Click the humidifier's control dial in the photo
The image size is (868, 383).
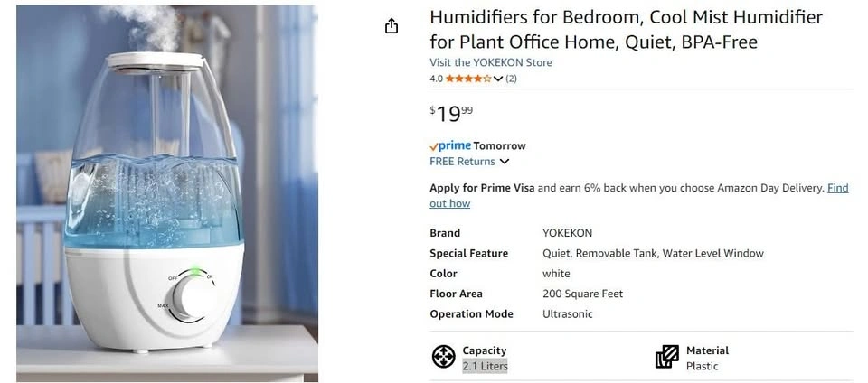click(x=193, y=297)
